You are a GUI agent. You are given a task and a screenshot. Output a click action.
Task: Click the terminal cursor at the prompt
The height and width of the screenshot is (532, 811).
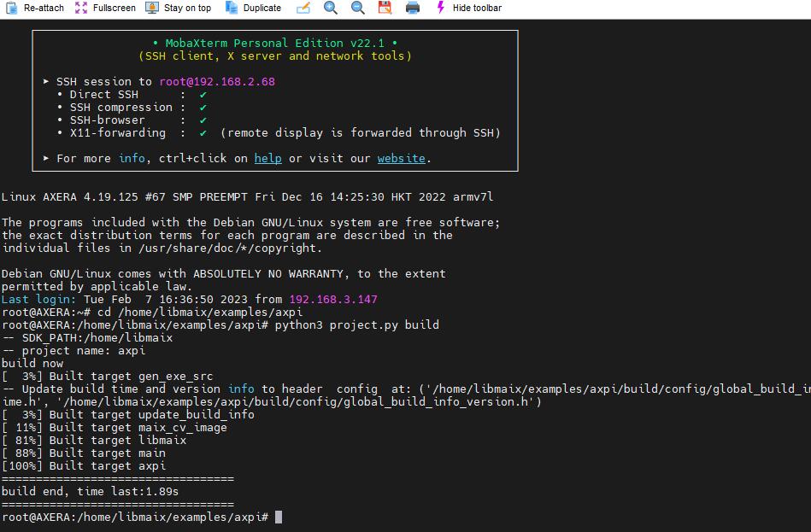tap(279, 517)
